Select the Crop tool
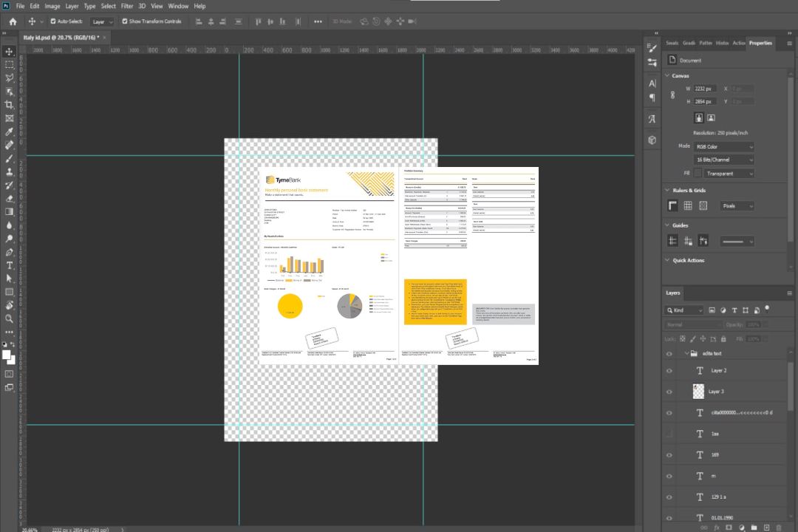798x532 pixels. pos(10,105)
